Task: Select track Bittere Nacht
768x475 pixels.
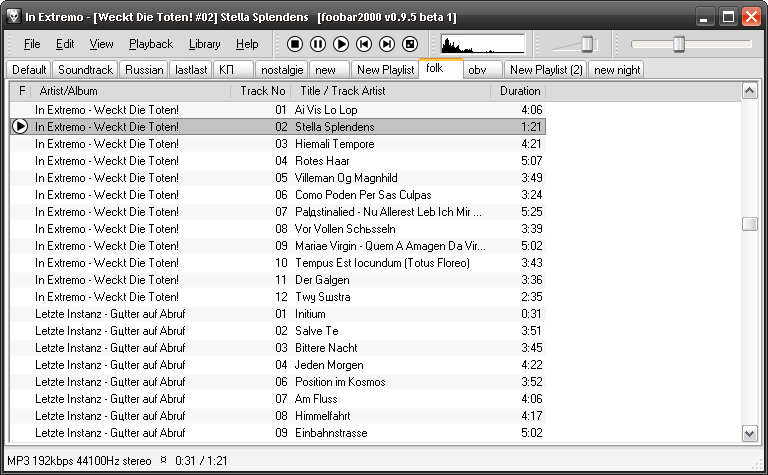Action: (278, 348)
